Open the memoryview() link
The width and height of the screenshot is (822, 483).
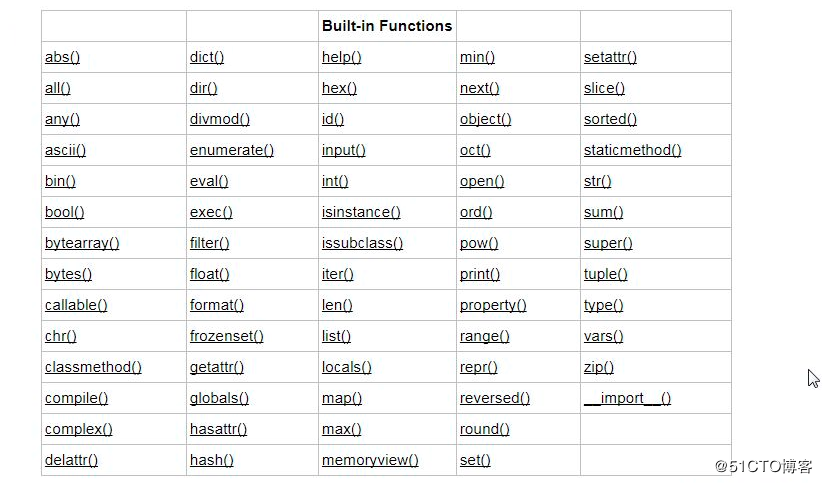(370, 460)
